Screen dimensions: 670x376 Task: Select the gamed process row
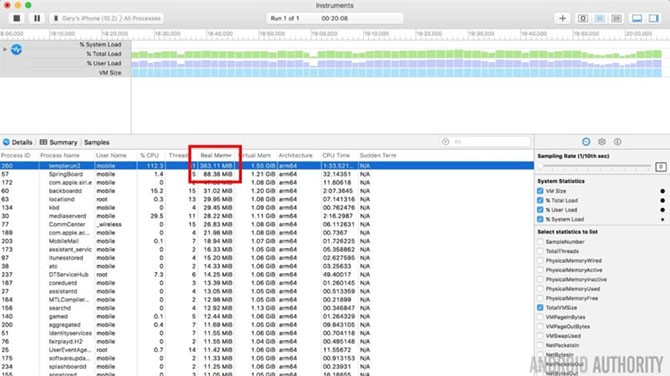click(267, 317)
